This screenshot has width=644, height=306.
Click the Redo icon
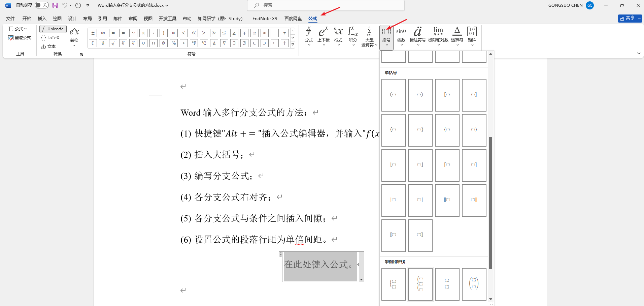[78, 5]
